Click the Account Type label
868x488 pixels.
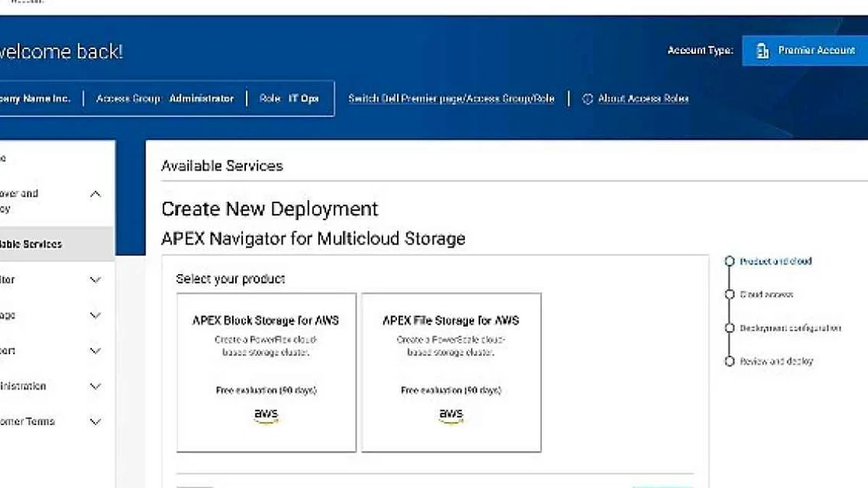[x=700, y=51]
